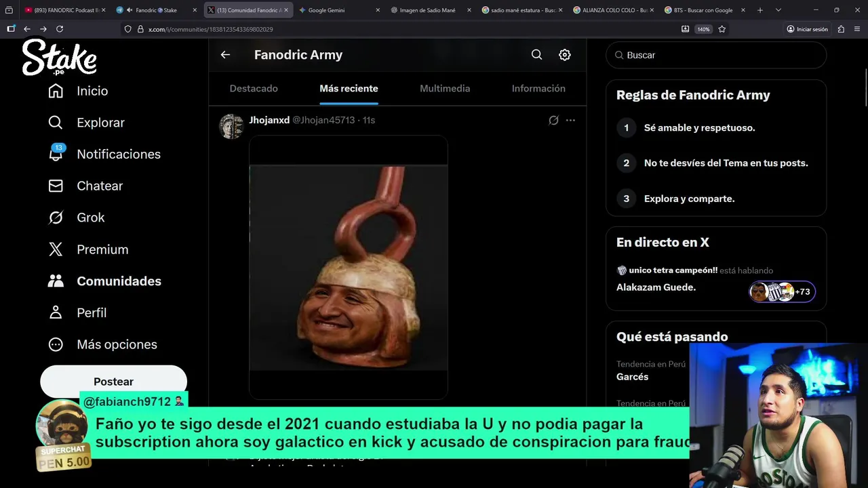
Task: Click the Postear button
Action: pos(113,382)
